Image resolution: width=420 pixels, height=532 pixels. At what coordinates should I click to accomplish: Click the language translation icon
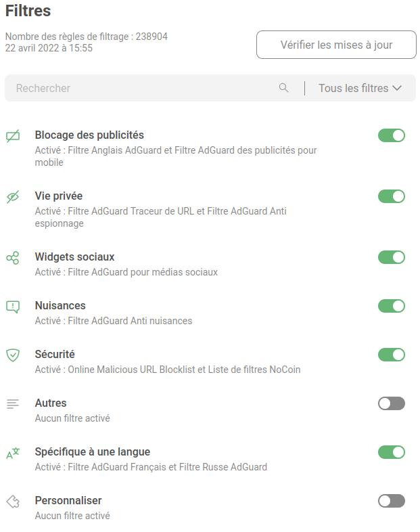click(x=13, y=453)
